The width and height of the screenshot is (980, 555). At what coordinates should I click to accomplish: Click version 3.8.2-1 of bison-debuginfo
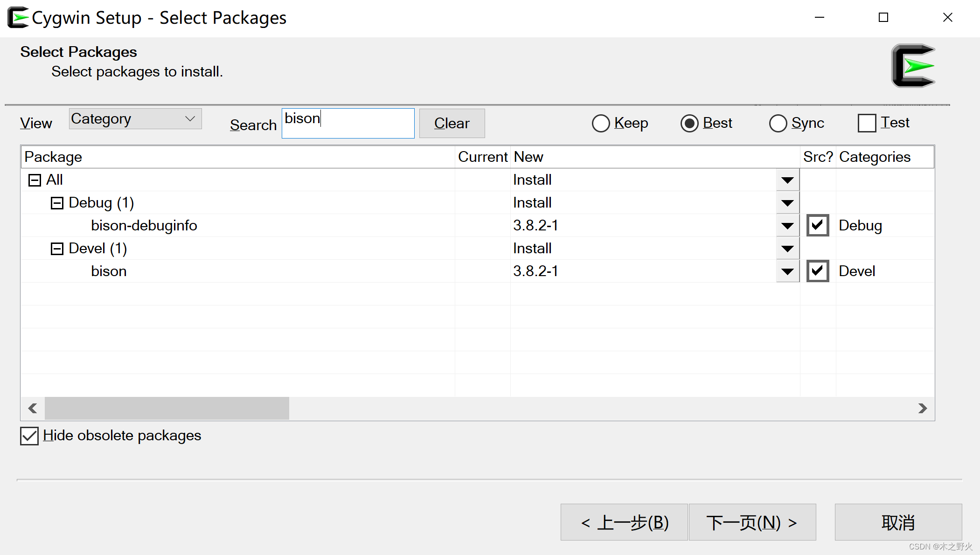click(536, 226)
